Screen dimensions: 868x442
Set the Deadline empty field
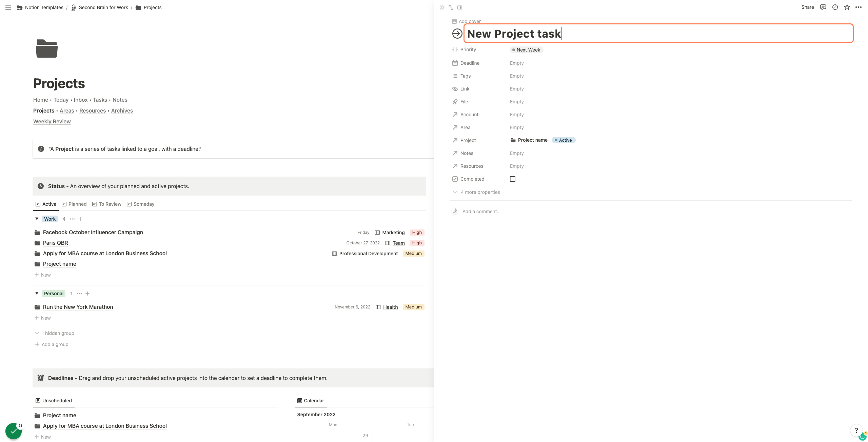(x=517, y=63)
